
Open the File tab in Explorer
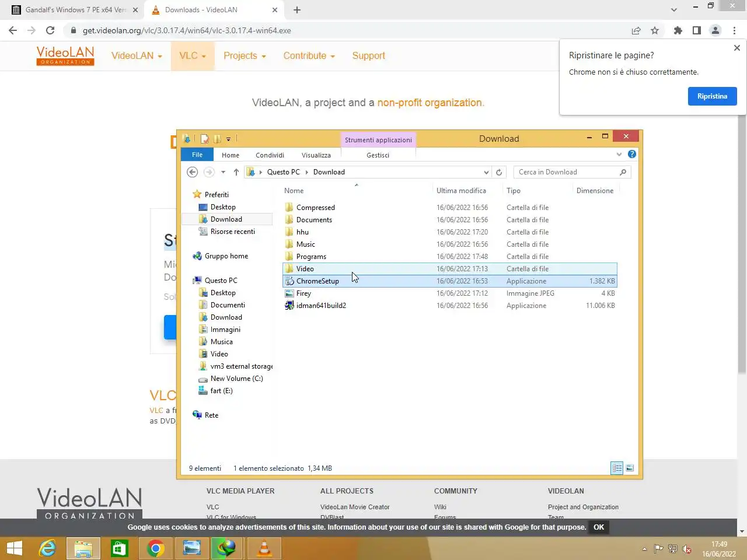click(197, 155)
